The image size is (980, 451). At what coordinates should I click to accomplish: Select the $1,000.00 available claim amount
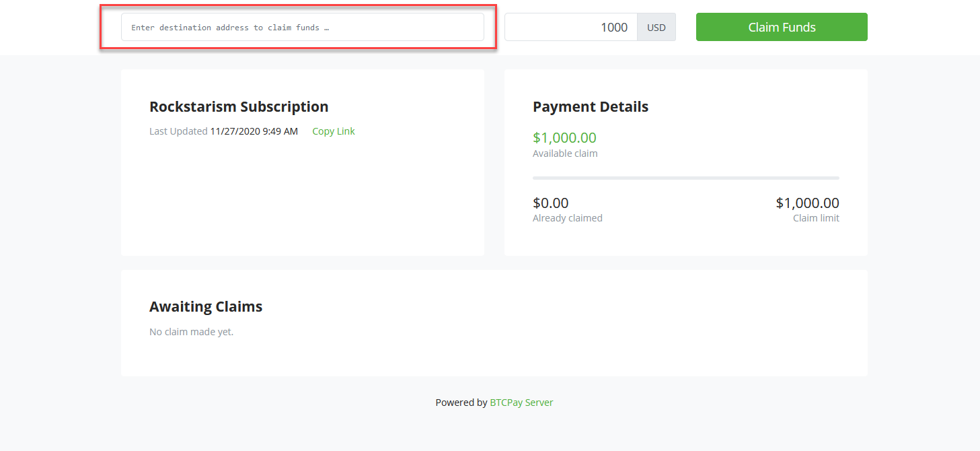tap(564, 137)
